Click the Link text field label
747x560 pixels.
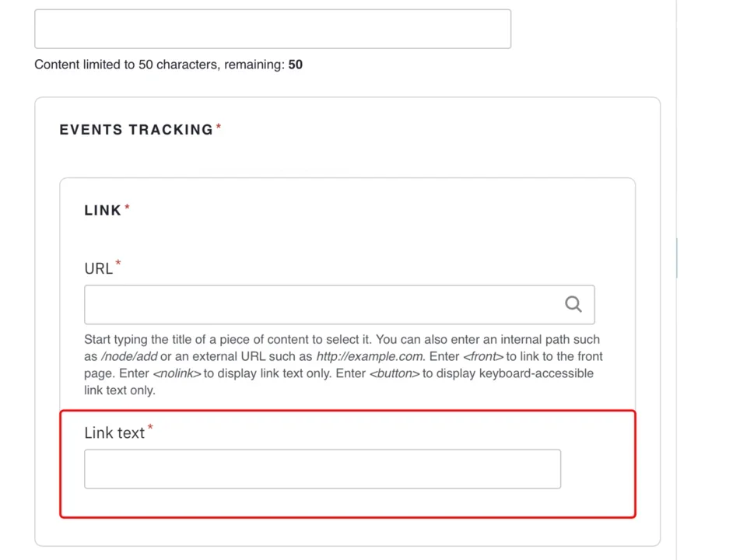click(114, 432)
